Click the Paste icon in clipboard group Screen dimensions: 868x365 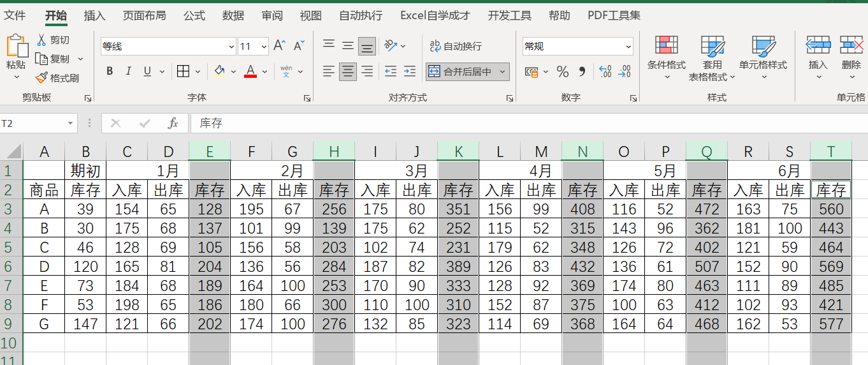click(x=17, y=46)
